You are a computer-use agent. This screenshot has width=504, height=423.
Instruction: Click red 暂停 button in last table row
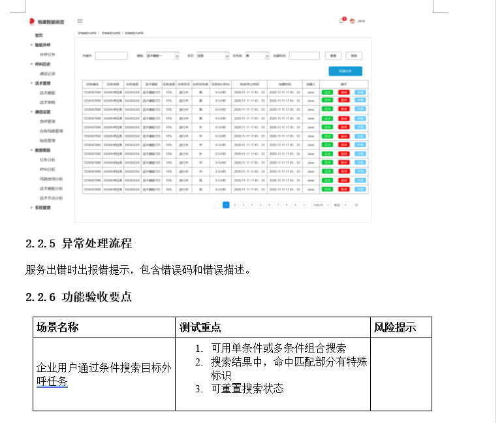tap(343, 189)
